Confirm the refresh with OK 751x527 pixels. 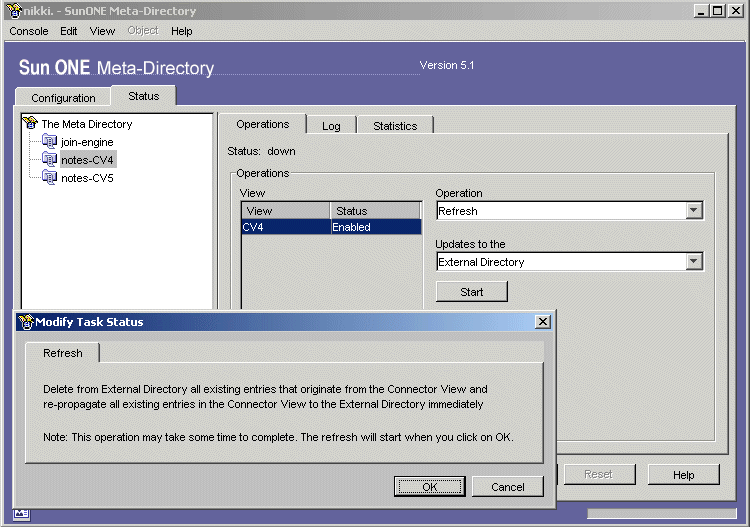click(x=430, y=487)
